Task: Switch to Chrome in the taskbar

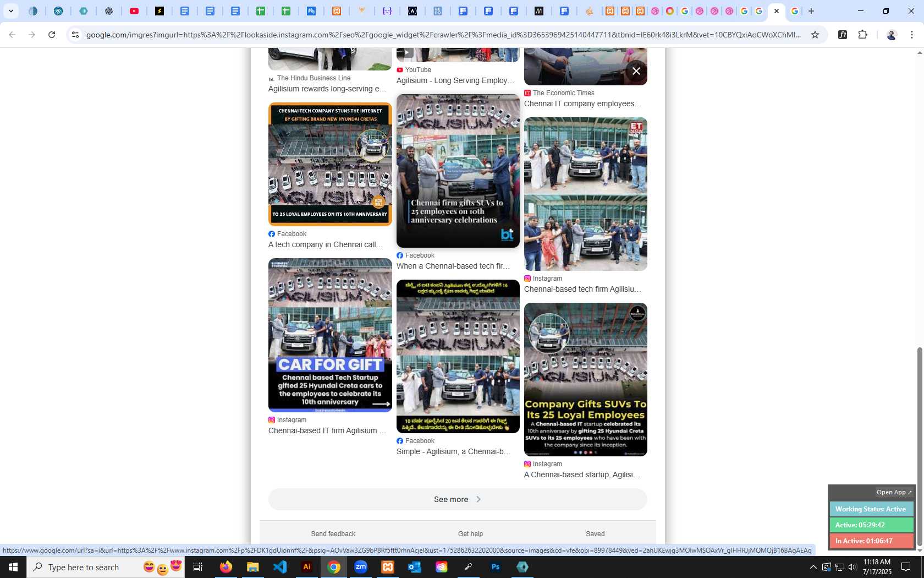Action: tap(334, 567)
